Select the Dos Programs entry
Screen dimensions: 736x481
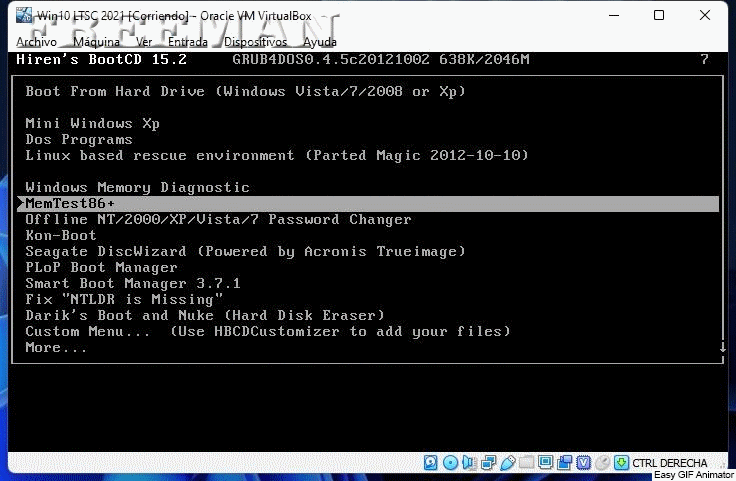point(79,139)
